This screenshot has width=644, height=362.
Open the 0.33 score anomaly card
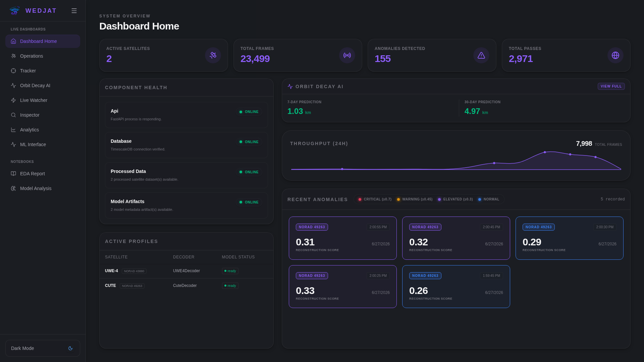click(x=343, y=287)
